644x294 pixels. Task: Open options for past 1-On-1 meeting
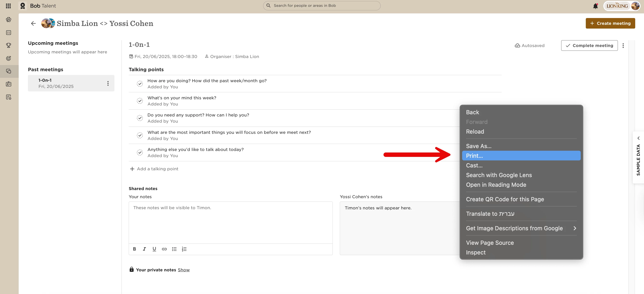pos(108,83)
